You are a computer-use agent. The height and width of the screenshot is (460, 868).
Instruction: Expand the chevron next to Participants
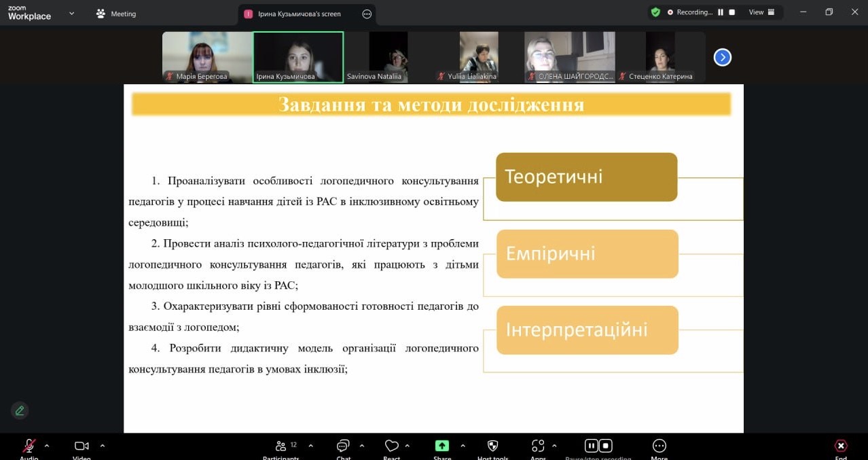point(310,446)
